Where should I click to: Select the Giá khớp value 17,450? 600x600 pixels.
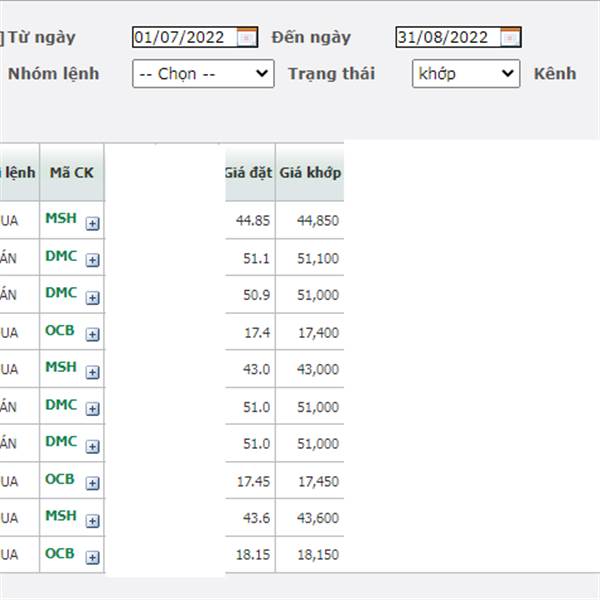click(x=318, y=481)
